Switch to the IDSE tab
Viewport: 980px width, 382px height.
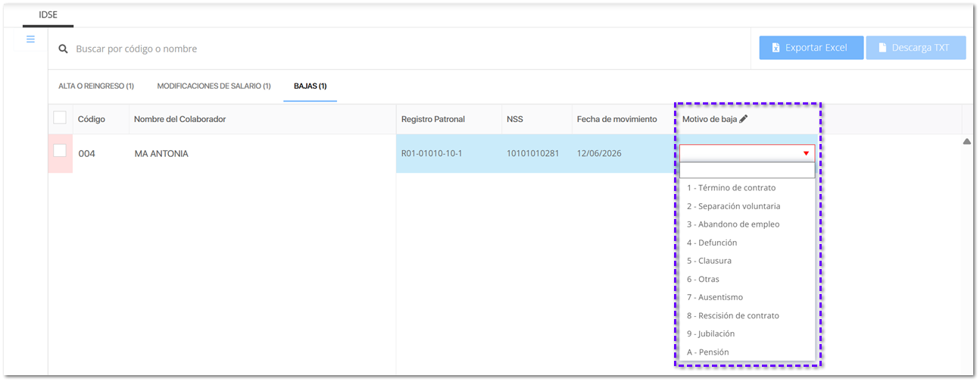[x=48, y=14]
